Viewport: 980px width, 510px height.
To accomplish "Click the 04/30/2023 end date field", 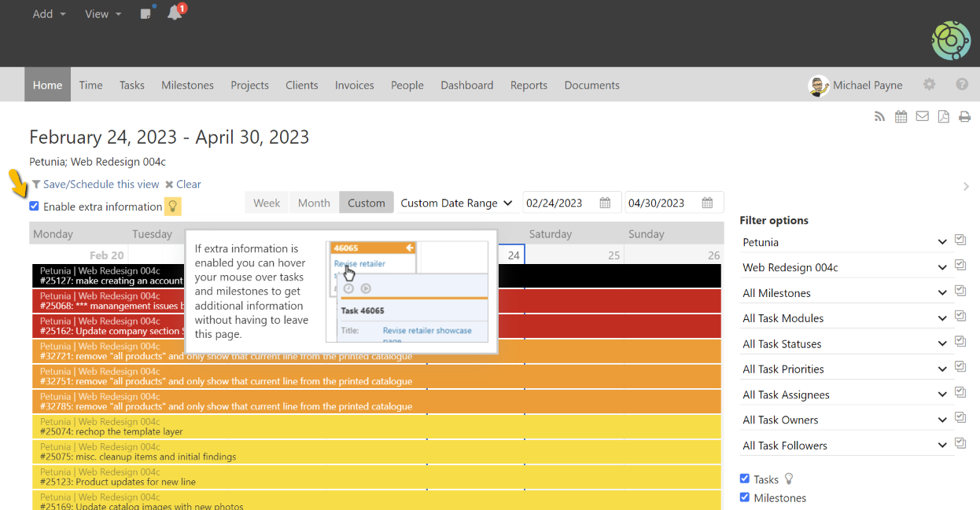I will [662, 203].
